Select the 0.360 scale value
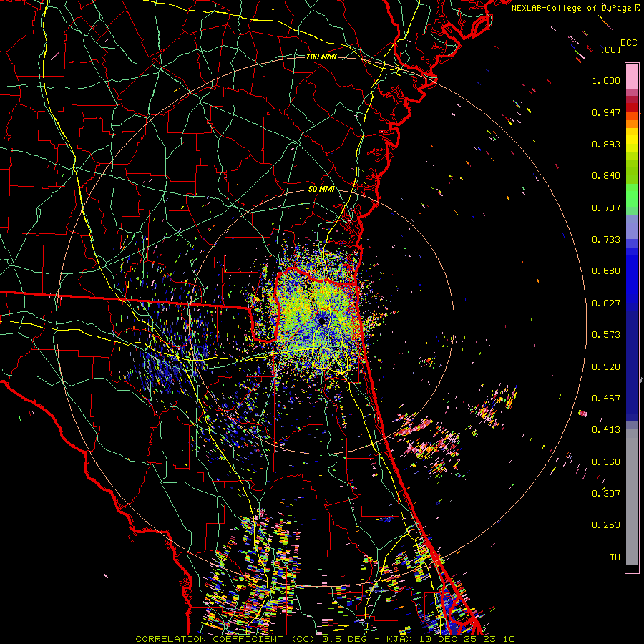 606,462
